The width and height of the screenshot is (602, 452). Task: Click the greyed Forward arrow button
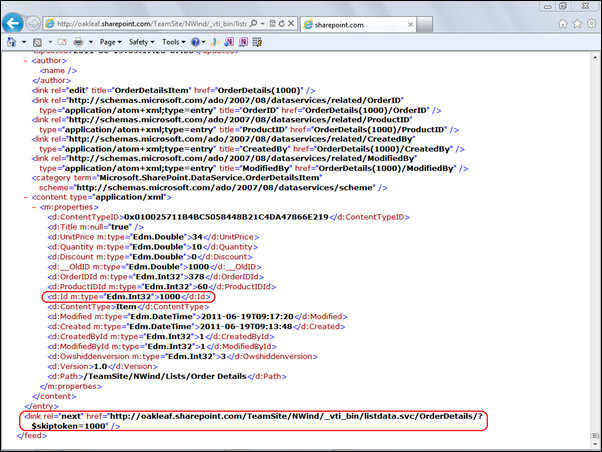33,24
